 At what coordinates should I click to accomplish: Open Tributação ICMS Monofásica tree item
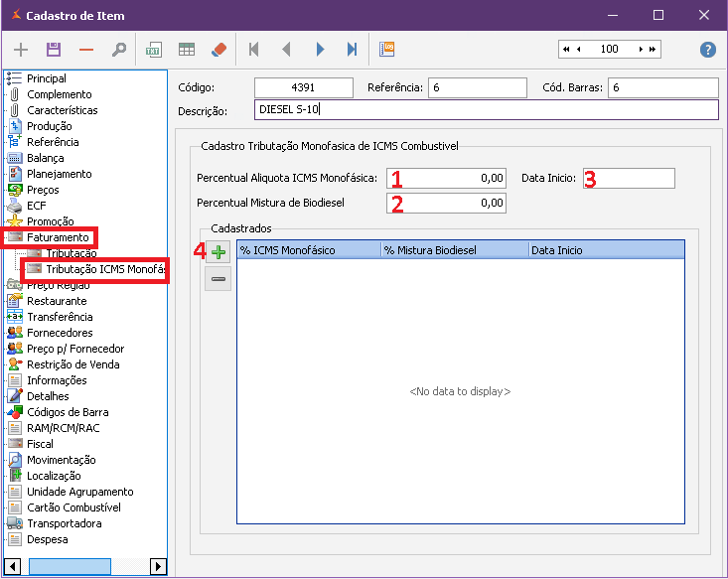click(104, 269)
